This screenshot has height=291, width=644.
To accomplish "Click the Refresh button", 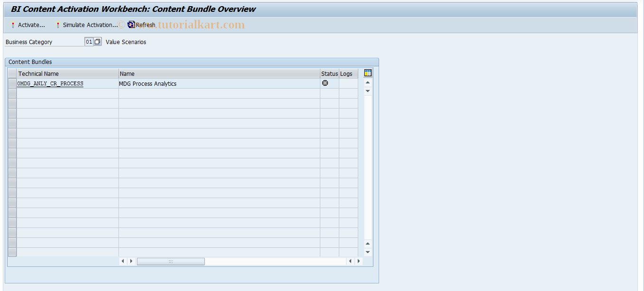I will click(141, 25).
